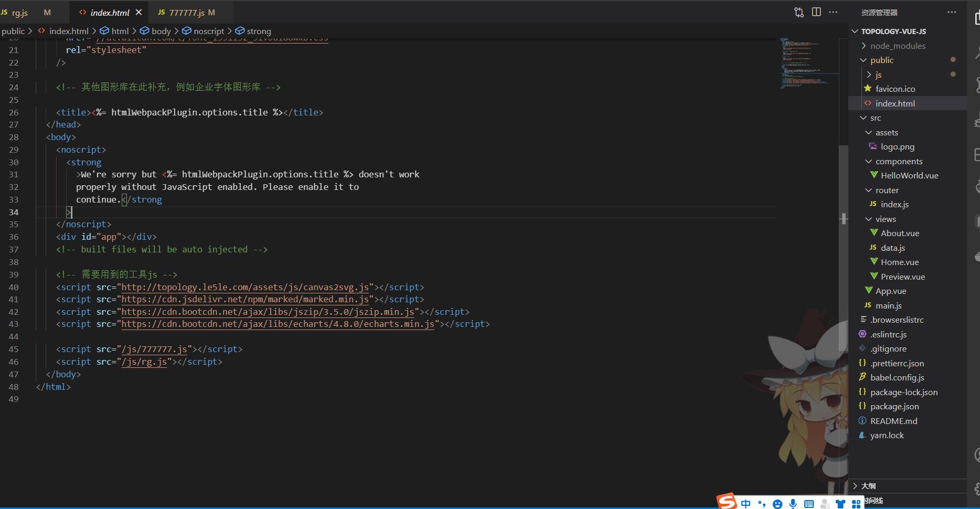Split the editor to the right
980x509 pixels.
click(816, 12)
